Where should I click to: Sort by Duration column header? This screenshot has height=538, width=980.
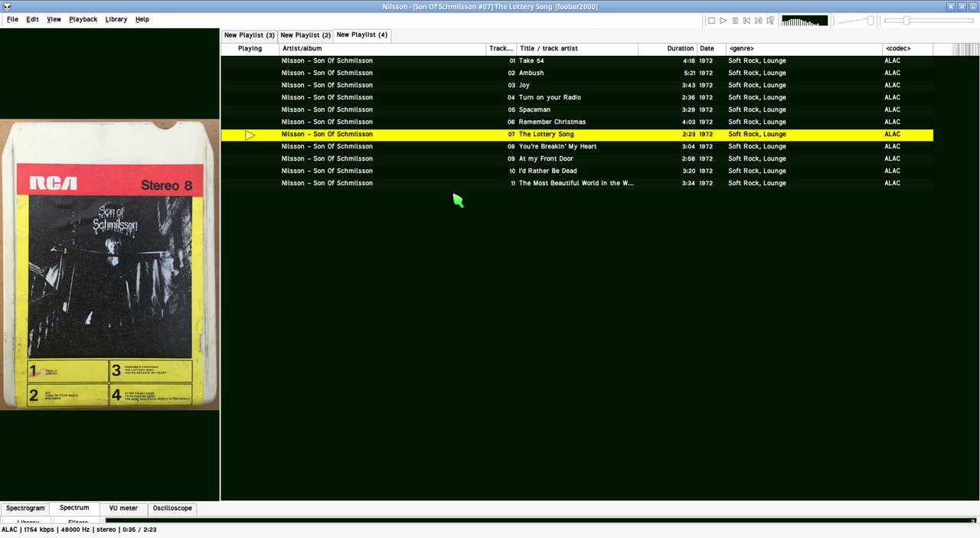(668, 49)
